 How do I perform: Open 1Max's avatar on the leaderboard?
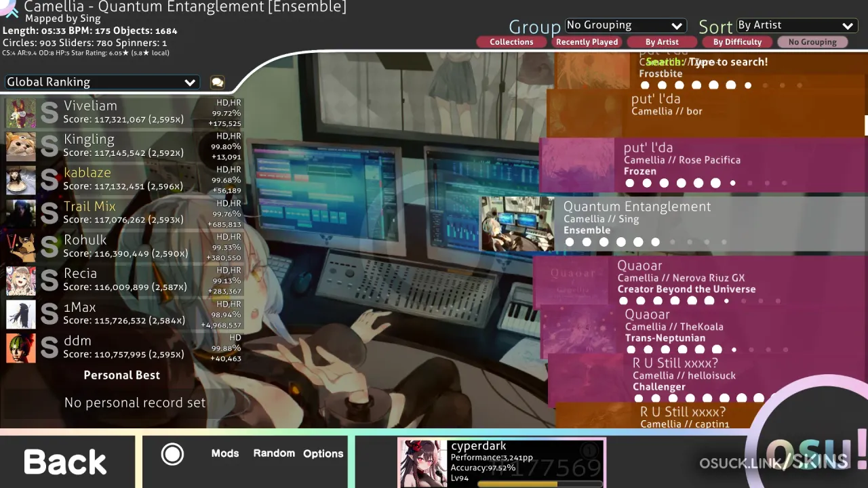coord(21,314)
